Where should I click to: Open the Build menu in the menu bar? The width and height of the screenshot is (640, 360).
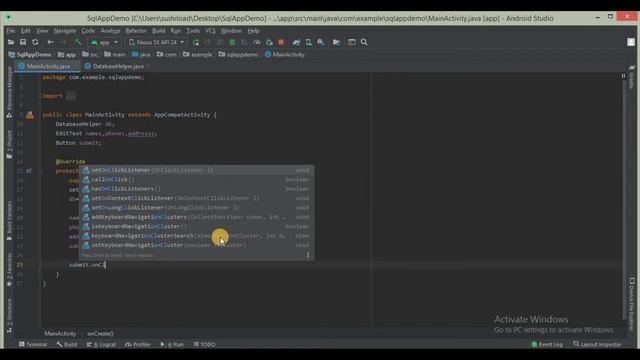(158, 31)
